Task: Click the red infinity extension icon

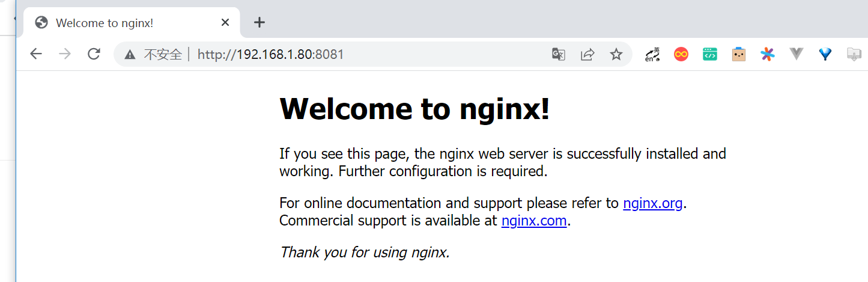Action: 681,55
